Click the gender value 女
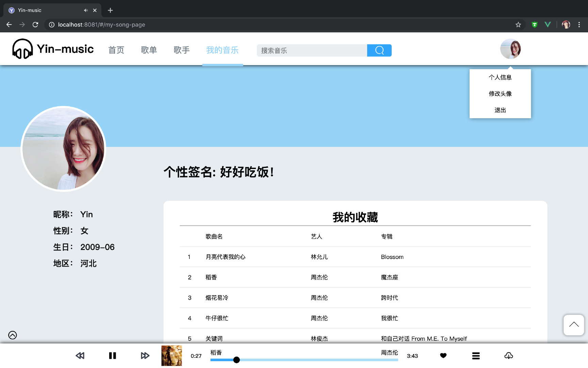Screen dimensions: 588x368 click(x=84, y=231)
